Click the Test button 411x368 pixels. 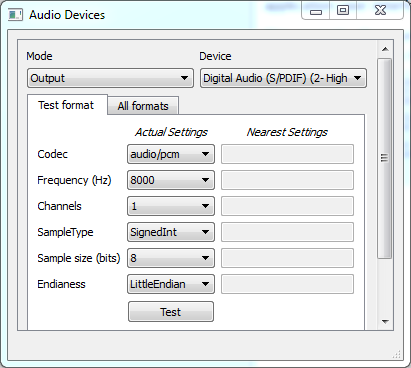coord(171,312)
